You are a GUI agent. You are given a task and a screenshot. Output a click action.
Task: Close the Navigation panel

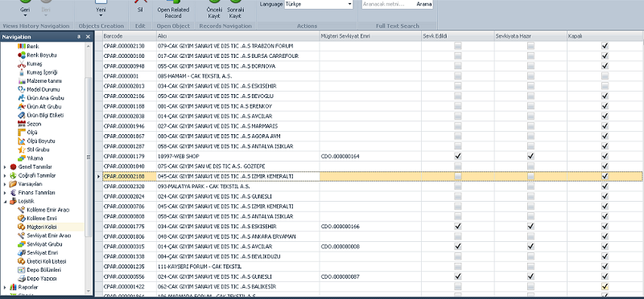click(88, 37)
